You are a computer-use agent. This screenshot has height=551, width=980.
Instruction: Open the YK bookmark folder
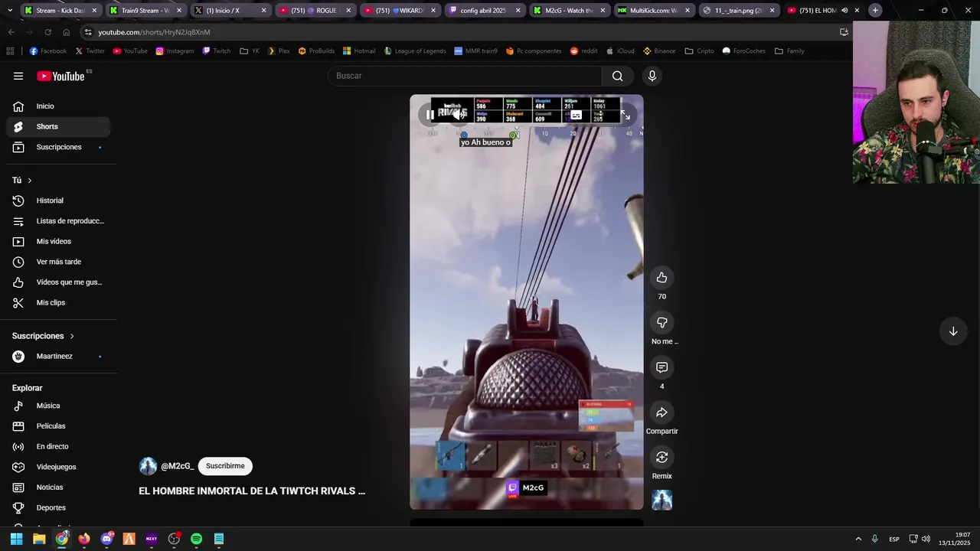(x=250, y=51)
